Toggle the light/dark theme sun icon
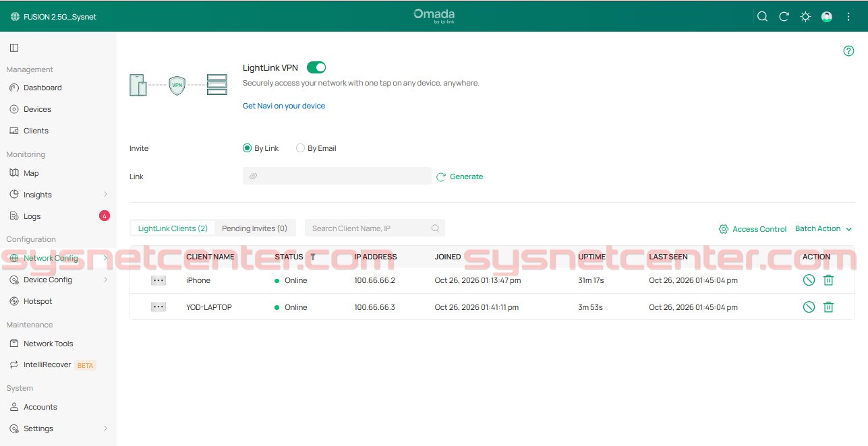Image resolution: width=868 pixels, height=446 pixels. (x=805, y=17)
